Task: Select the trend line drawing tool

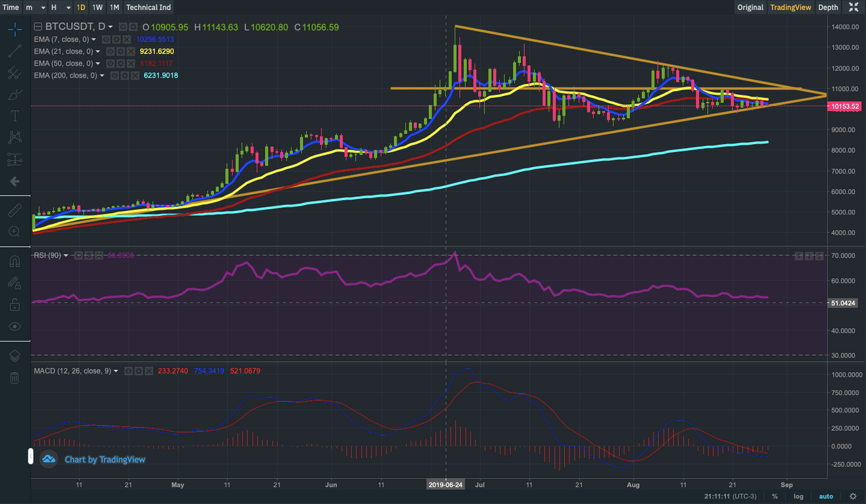Action: pyautogui.click(x=14, y=51)
